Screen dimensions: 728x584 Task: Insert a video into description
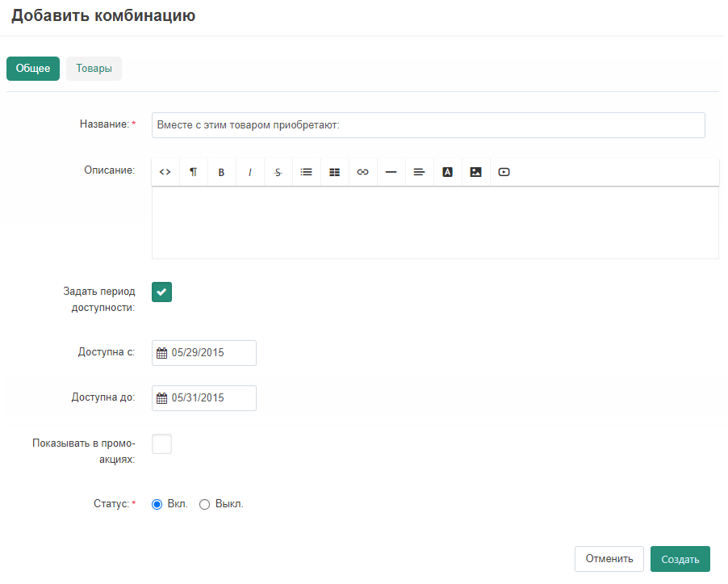tap(504, 172)
